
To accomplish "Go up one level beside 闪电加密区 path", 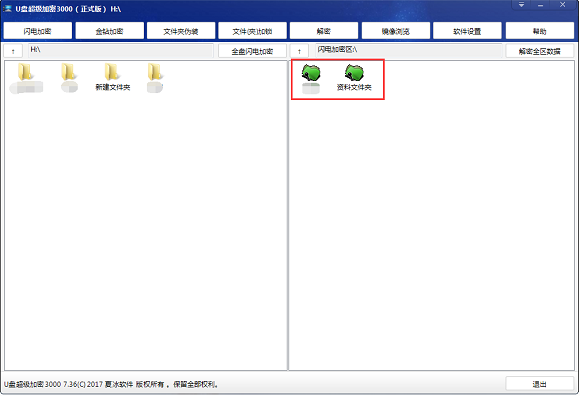I will [x=299, y=51].
